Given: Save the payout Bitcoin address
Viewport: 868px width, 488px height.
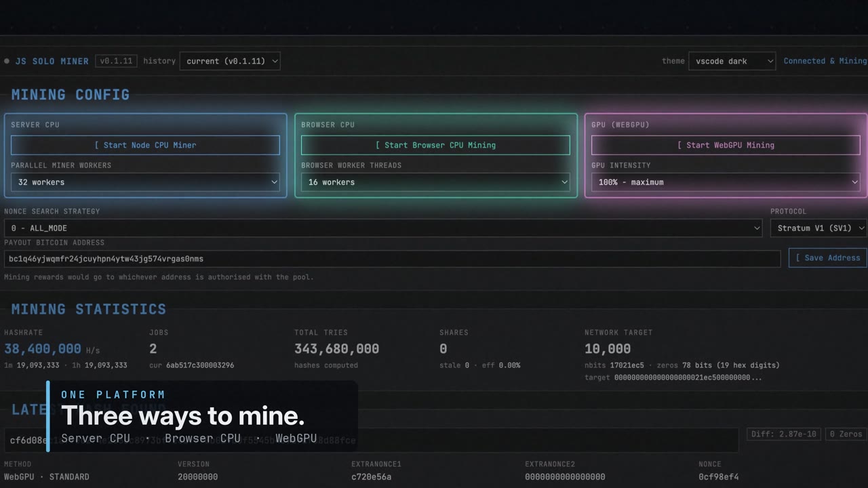Looking at the screenshot, I should tap(827, 258).
